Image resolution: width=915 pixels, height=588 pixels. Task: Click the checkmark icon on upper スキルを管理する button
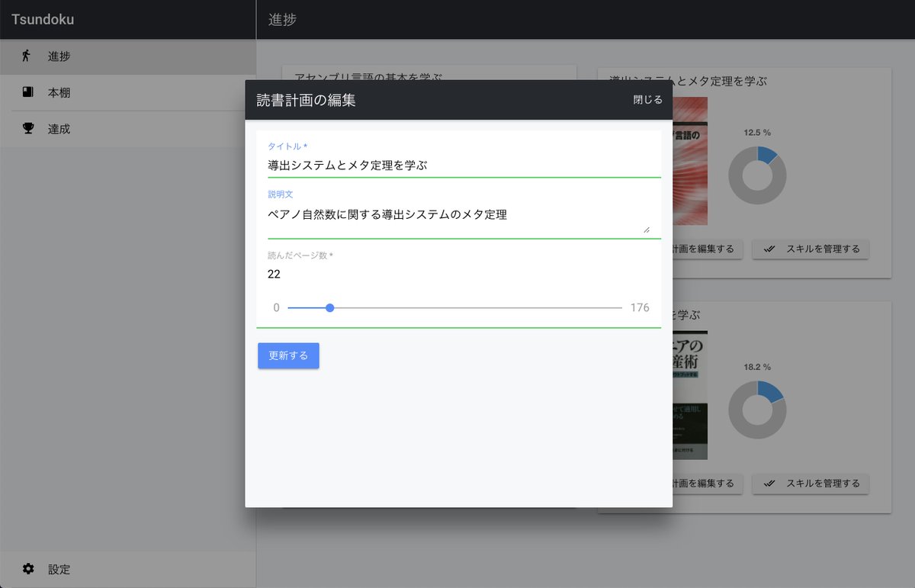click(x=769, y=249)
